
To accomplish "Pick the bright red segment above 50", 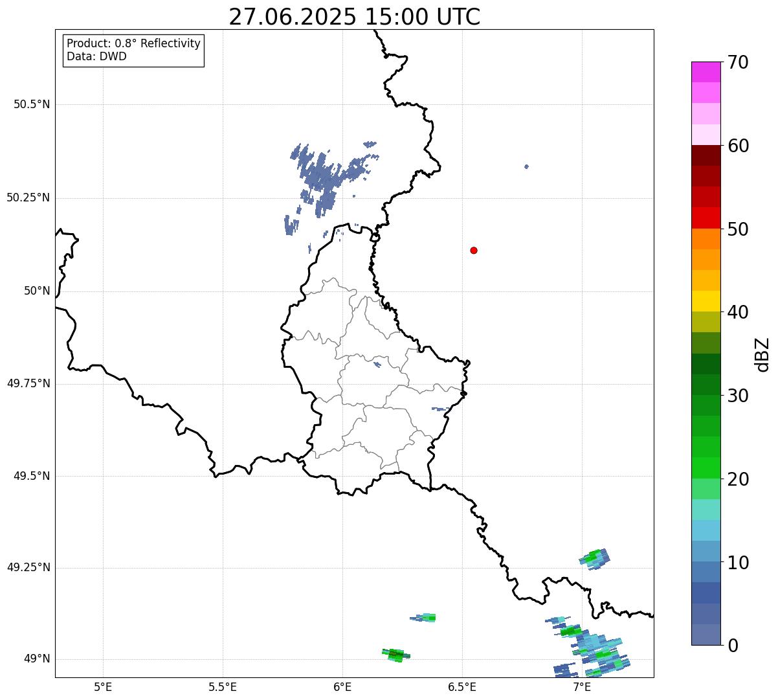I will [x=706, y=218].
